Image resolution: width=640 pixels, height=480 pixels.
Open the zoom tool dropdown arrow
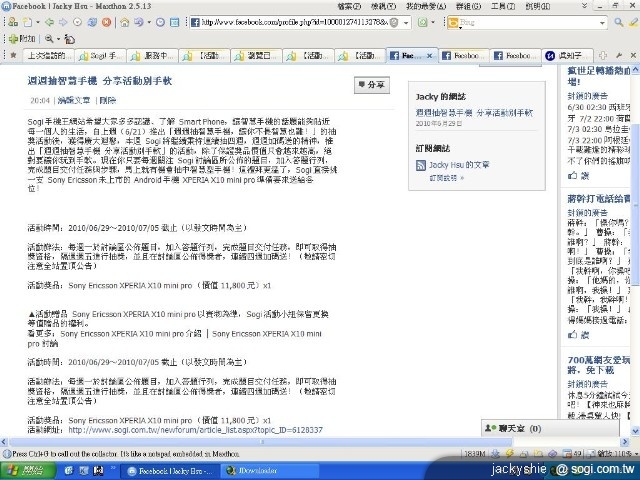58,39
